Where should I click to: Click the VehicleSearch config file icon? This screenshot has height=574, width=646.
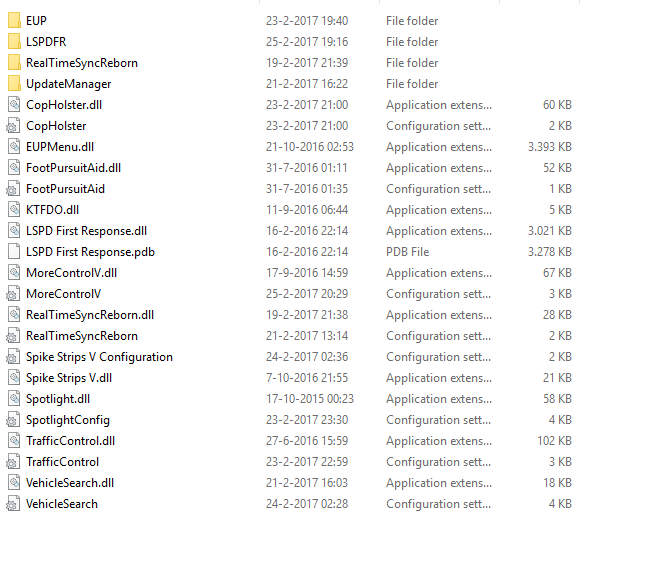pyautogui.click(x=13, y=504)
